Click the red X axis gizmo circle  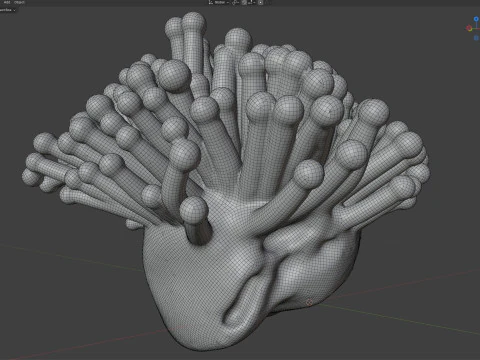(x=469, y=28)
